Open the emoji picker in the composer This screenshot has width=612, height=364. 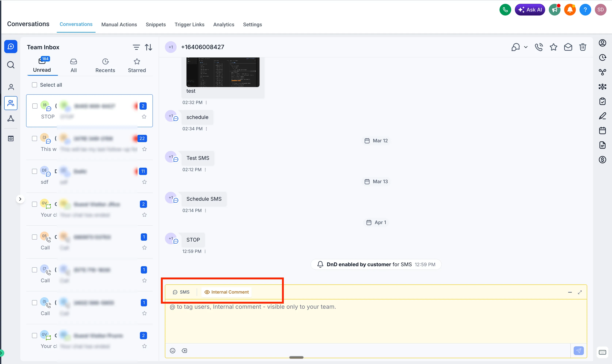(173, 350)
